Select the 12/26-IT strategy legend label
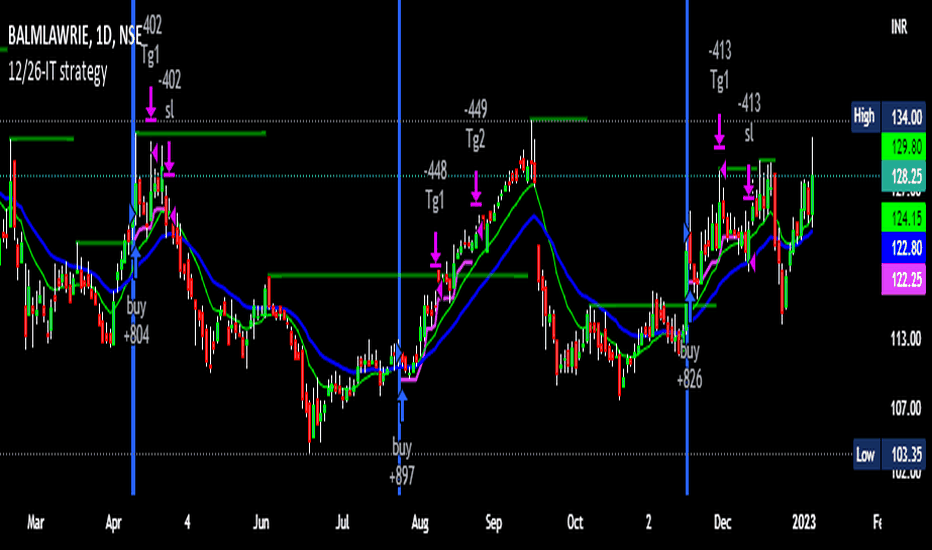 (x=58, y=72)
